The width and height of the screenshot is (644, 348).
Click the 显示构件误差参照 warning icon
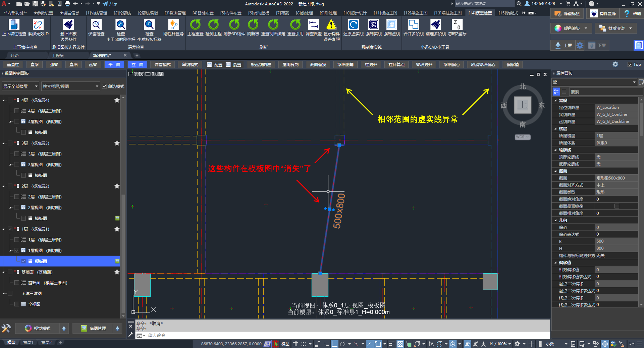click(x=331, y=25)
